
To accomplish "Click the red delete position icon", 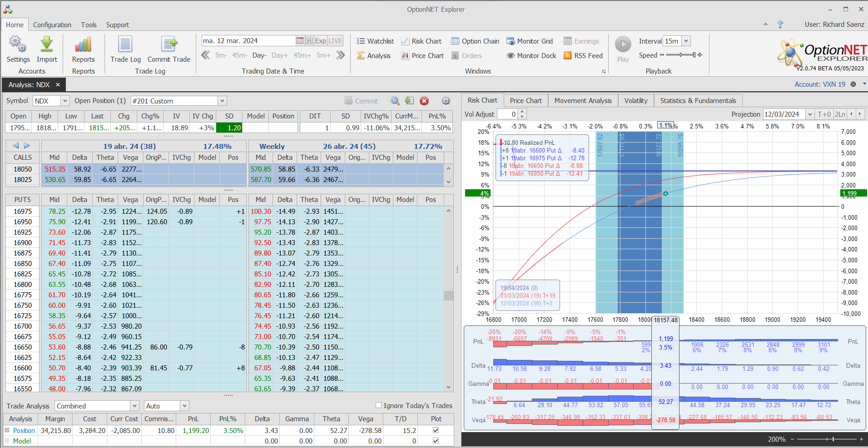I will (424, 101).
